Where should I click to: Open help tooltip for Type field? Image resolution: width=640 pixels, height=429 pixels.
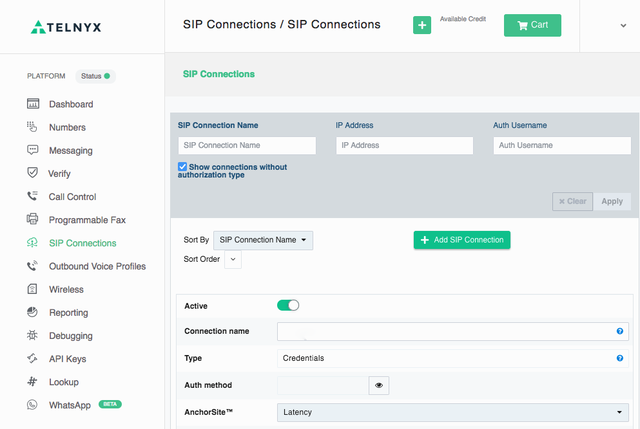pos(620,358)
